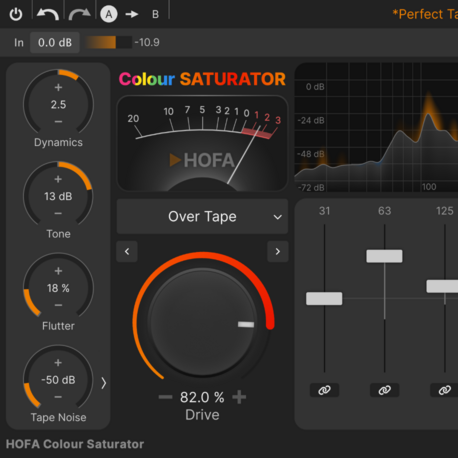Click the Drive value 82.0 %
The height and width of the screenshot is (458, 458).
click(202, 397)
